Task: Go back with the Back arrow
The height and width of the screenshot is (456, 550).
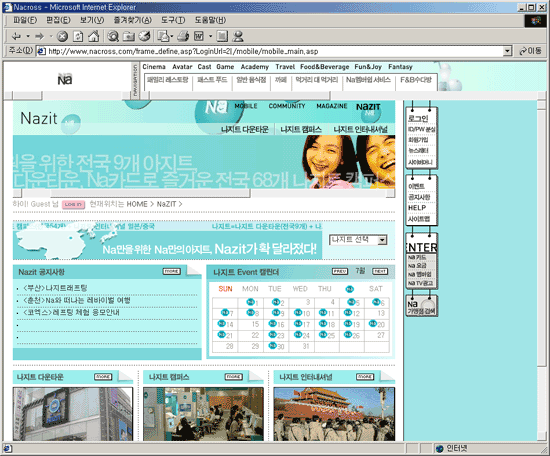Action: tap(16, 36)
